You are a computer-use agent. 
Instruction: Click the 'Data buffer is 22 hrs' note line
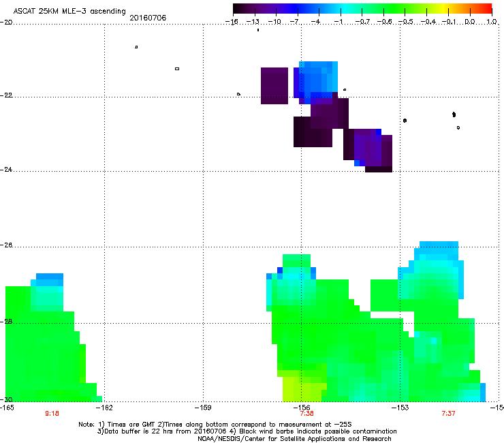pyautogui.click(x=247, y=431)
